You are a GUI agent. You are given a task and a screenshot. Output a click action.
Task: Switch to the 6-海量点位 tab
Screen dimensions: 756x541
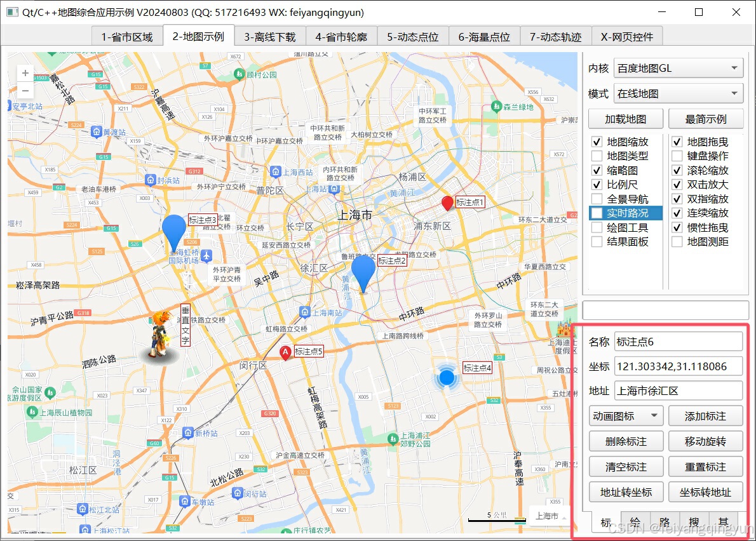pyautogui.click(x=483, y=36)
